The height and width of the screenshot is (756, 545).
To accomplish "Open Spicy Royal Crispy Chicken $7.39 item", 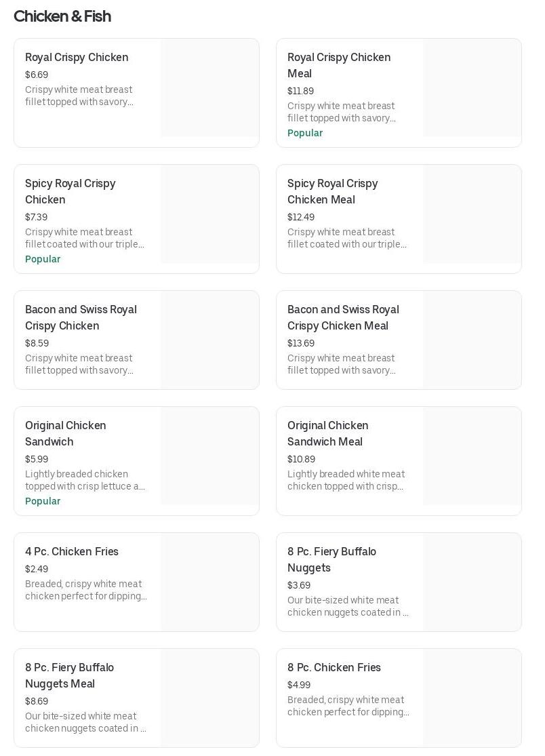I will (x=70, y=191).
